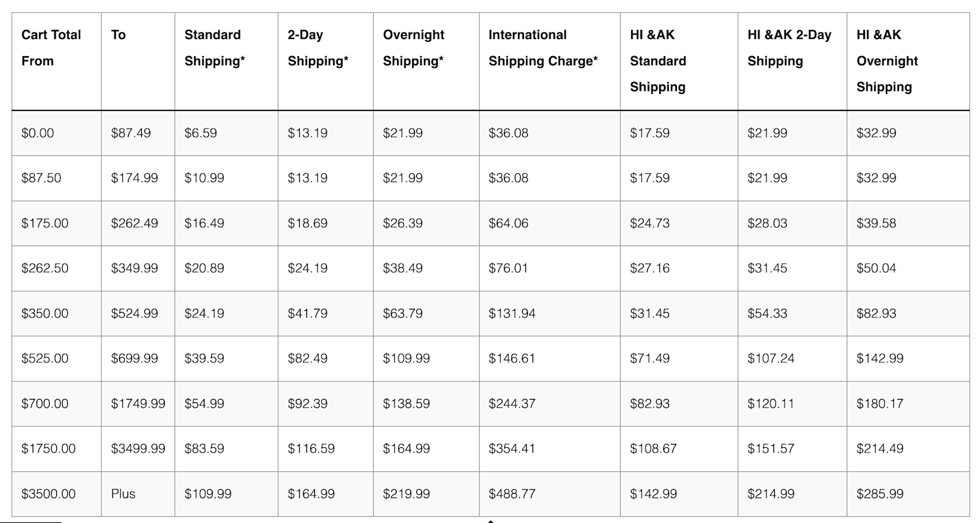This screenshot has width=980, height=523.
Task: Click HI &AK Overnight Shipping header
Action: (x=908, y=61)
